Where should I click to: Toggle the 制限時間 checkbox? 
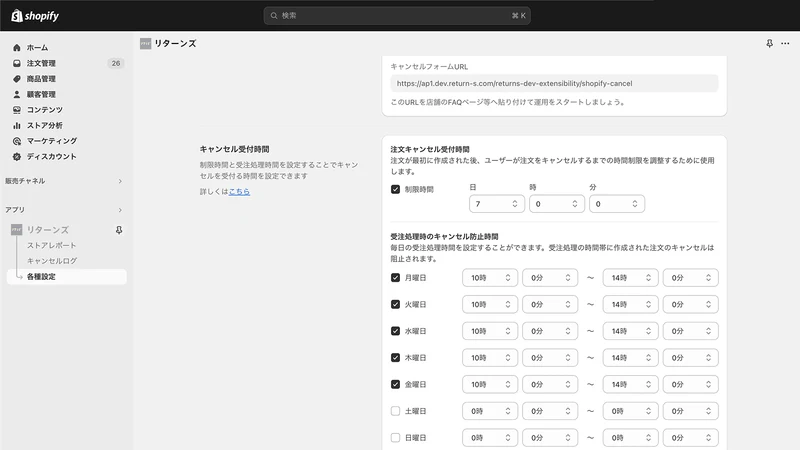[x=395, y=189]
